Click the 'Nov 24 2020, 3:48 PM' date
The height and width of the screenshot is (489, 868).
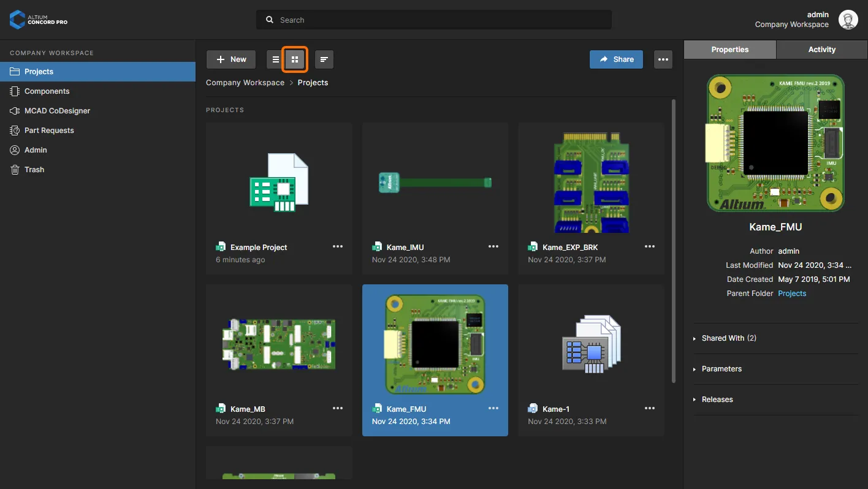click(x=411, y=260)
